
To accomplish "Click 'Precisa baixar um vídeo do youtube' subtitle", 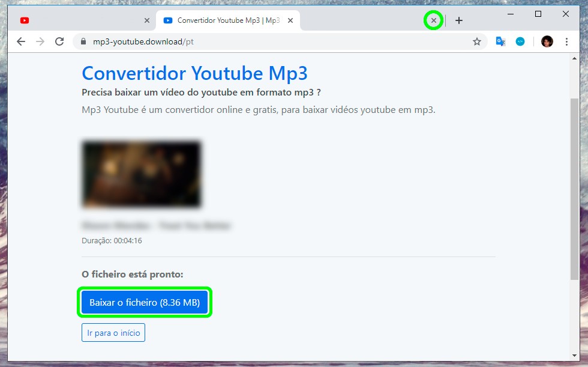I will (201, 93).
